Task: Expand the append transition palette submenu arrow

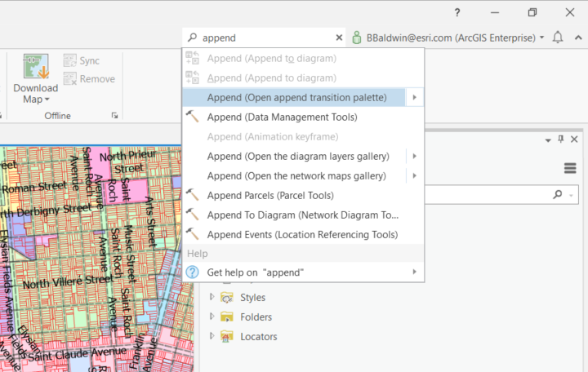Action: click(x=414, y=97)
